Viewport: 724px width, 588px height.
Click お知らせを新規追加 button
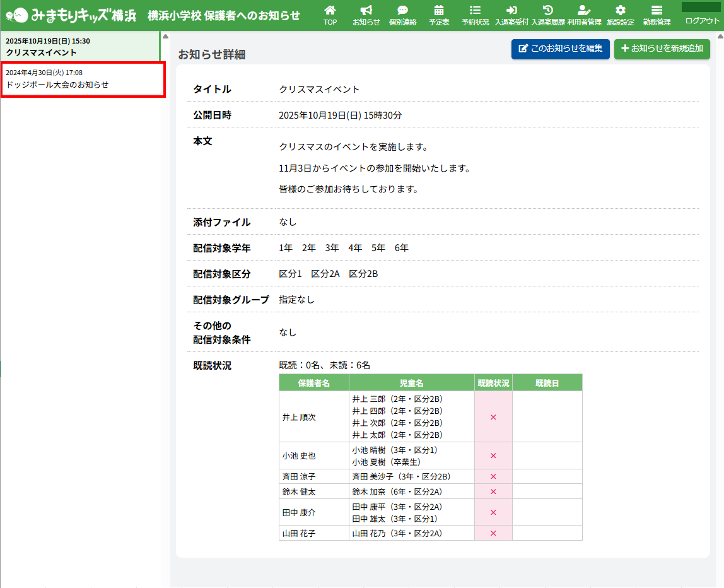coord(662,49)
